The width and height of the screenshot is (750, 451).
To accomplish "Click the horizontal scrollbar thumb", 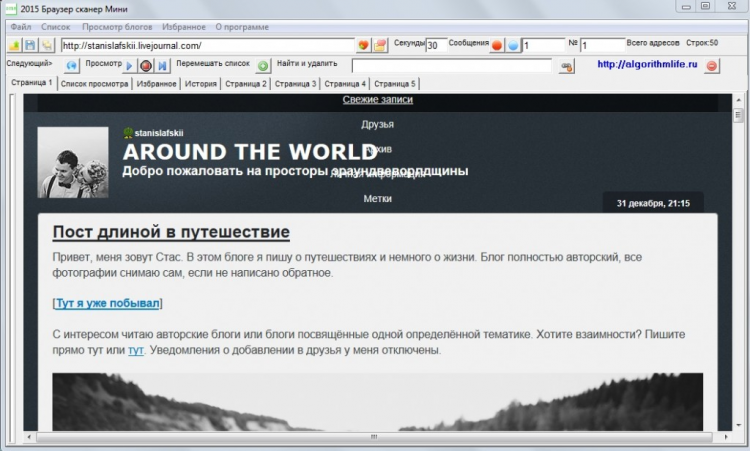I will coord(374,437).
